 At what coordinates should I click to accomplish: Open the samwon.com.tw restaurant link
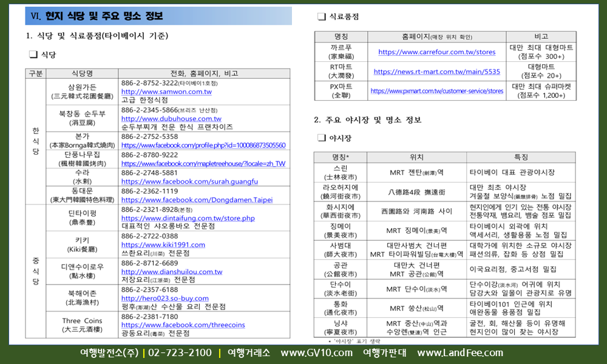(166, 92)
